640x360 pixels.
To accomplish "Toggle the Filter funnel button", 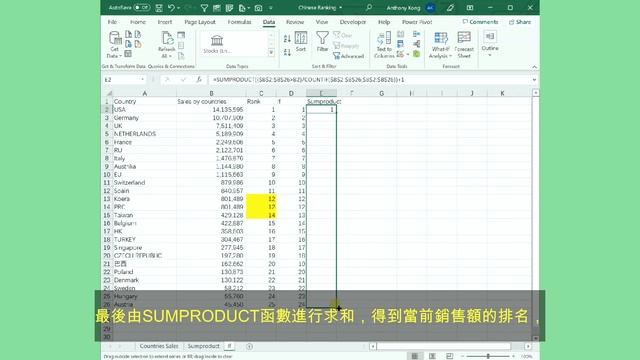I will [322, 42].
